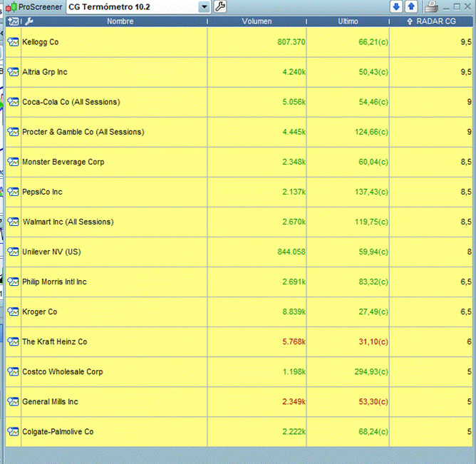Click the wrench icon in column header
This screenshot has height=464, width=476.
[29, 21]
